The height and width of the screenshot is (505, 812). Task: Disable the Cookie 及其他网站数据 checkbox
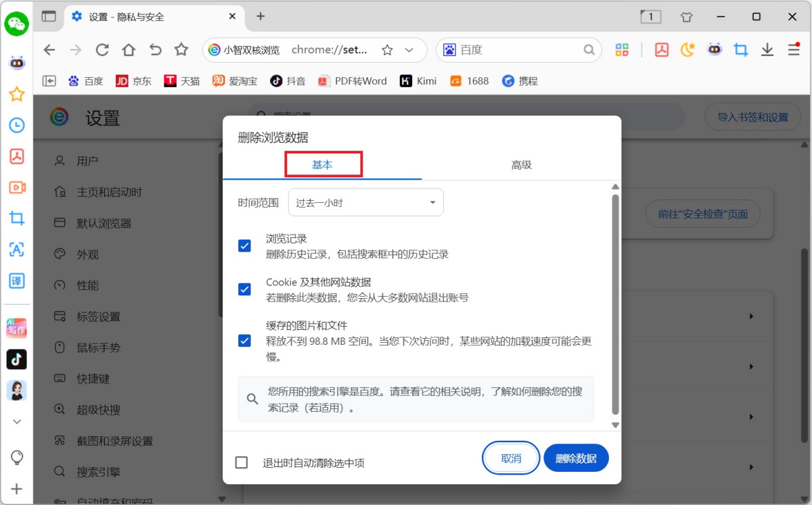point(244,289)
